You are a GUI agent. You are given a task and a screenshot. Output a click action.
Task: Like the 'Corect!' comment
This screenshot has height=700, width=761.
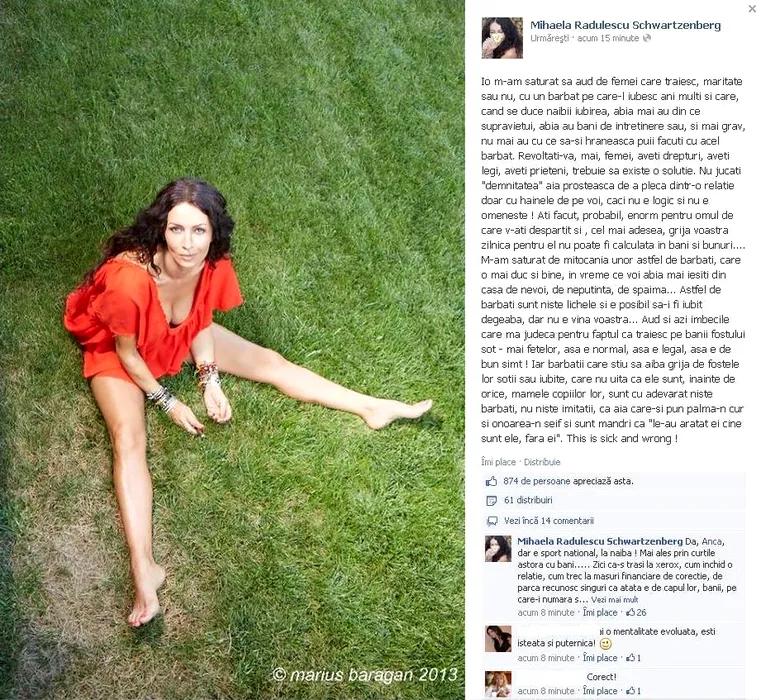point(600,690)
